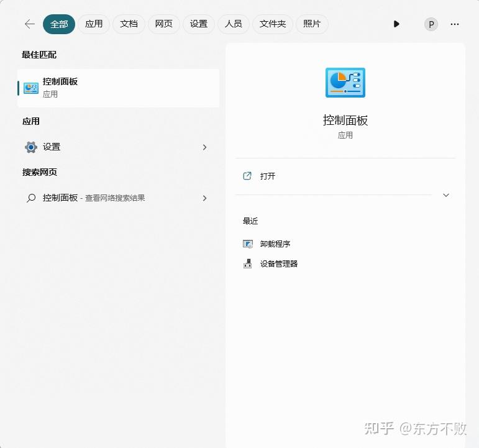Switch to the 设置 filter tab
This screenshot has width=479, height=448.
(x=199, y=24)
